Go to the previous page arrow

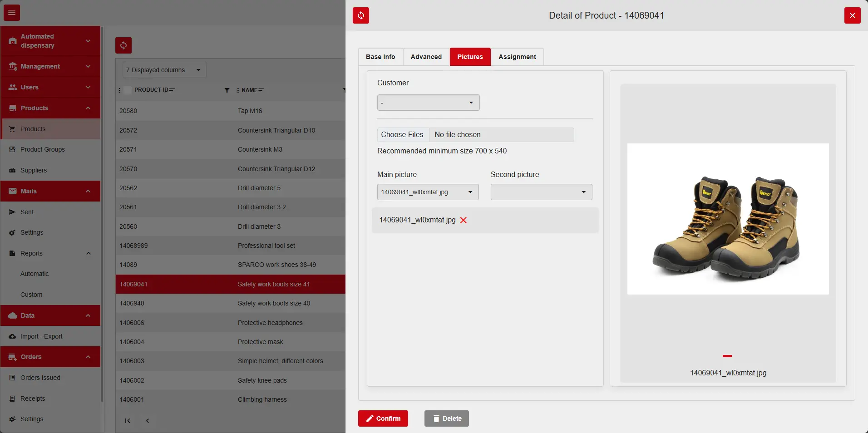click(148, 421)
